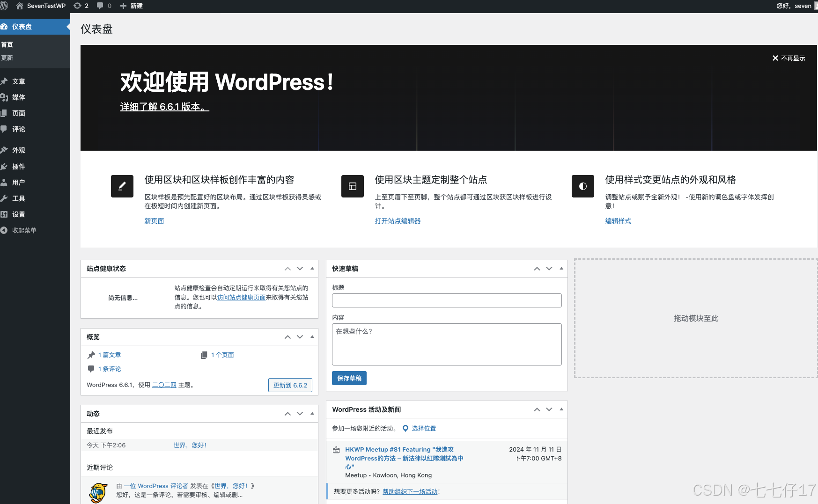Image resolution: width=818 pixels, height=504 pixels.
Task: Move 快速草稿 panel up
Action: [x=537, y=269]
